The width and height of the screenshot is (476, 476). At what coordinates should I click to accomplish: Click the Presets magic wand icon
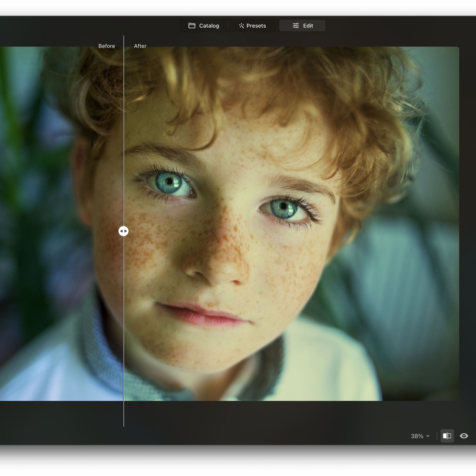pyautogui.click(x=242, y=26)
